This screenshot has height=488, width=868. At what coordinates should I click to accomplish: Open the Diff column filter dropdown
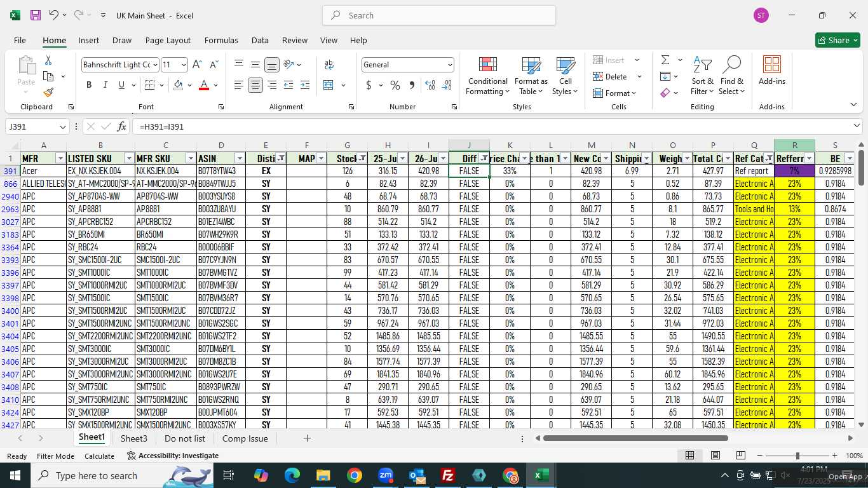(484, 158)
